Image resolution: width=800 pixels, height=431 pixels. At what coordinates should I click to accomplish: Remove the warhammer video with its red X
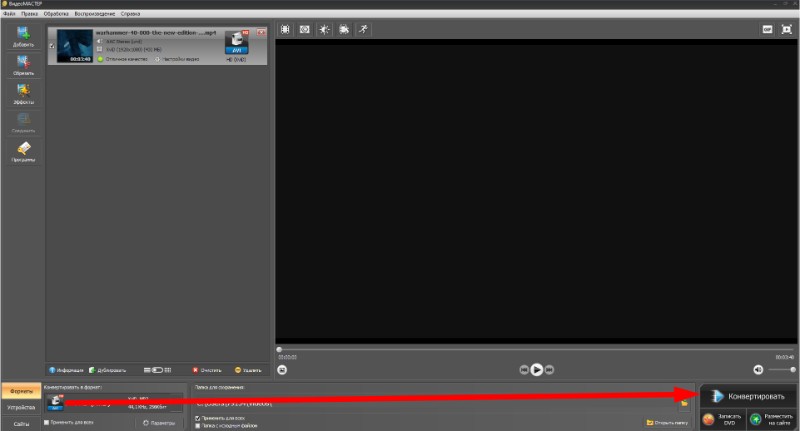coord(261,33)
